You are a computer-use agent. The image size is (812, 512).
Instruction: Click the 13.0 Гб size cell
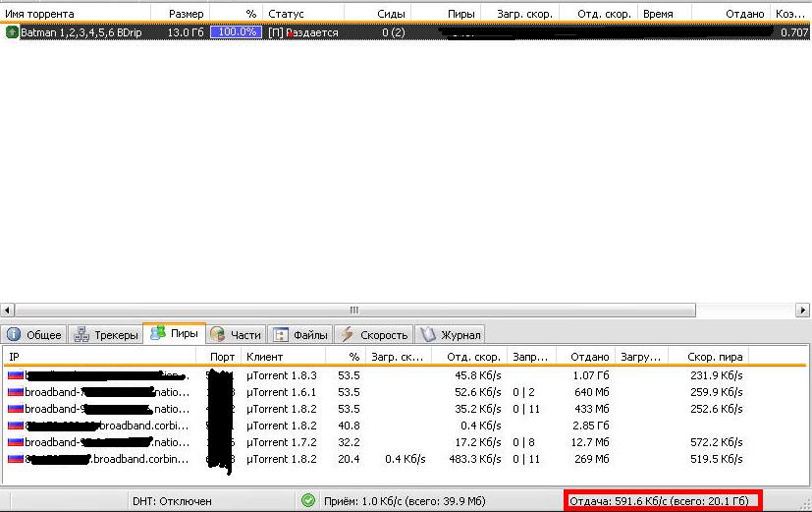(186, 32)
